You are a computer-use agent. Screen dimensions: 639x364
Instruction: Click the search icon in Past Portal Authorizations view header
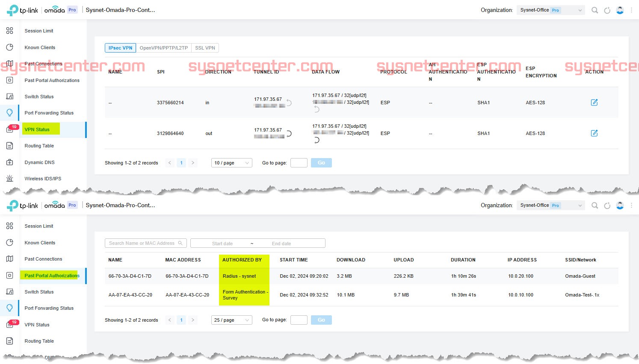click(595, 205)
